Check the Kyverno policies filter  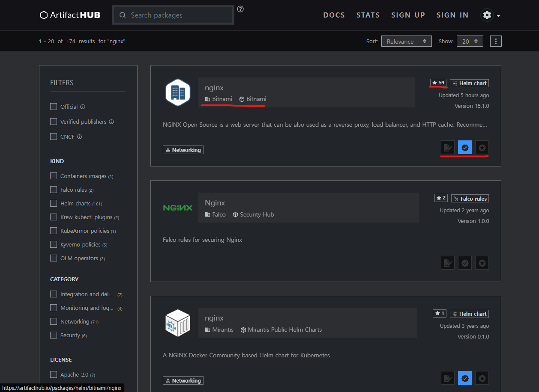54,244
